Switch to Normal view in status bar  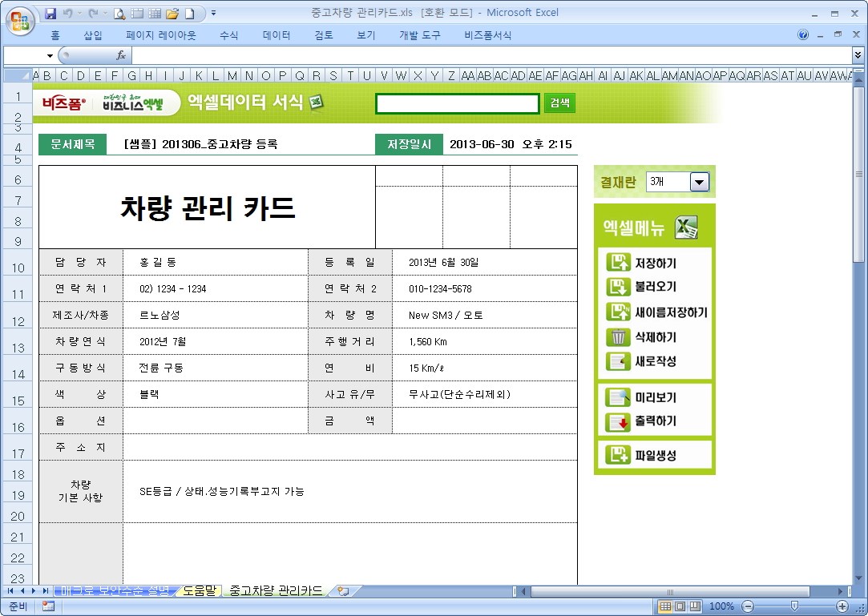click(665, 606)
